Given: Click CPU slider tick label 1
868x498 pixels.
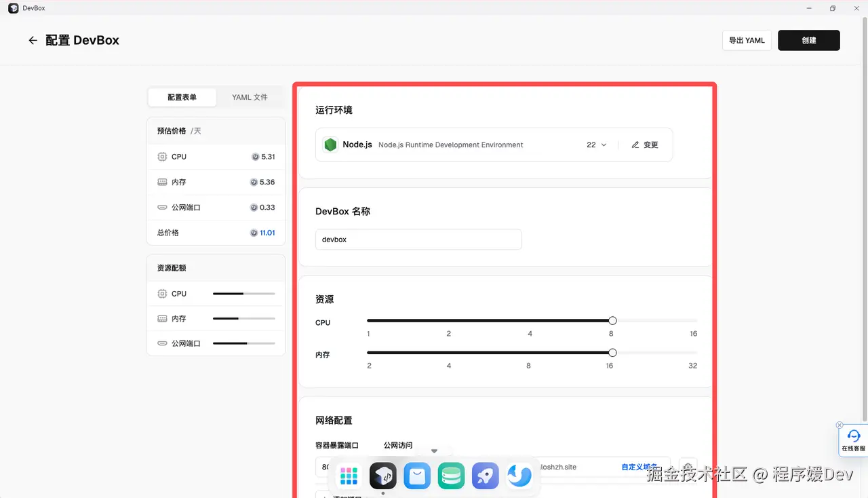Looking at the screenshot, I should point(368,334).
